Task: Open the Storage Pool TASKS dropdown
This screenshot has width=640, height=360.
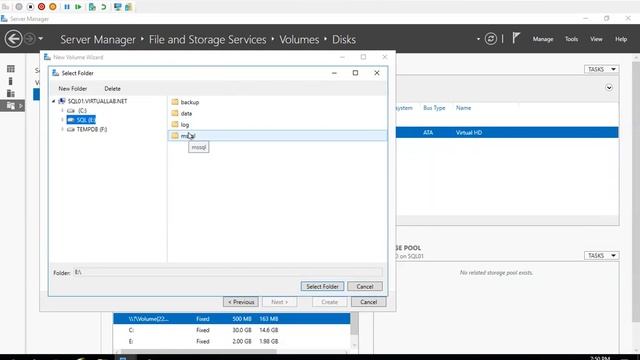Action: 601,256
